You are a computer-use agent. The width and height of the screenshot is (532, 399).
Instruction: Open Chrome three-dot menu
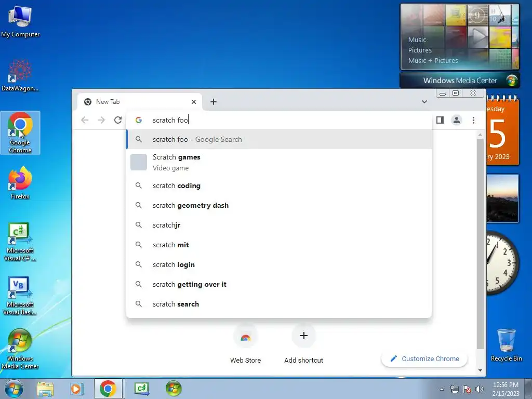(473, 120)
